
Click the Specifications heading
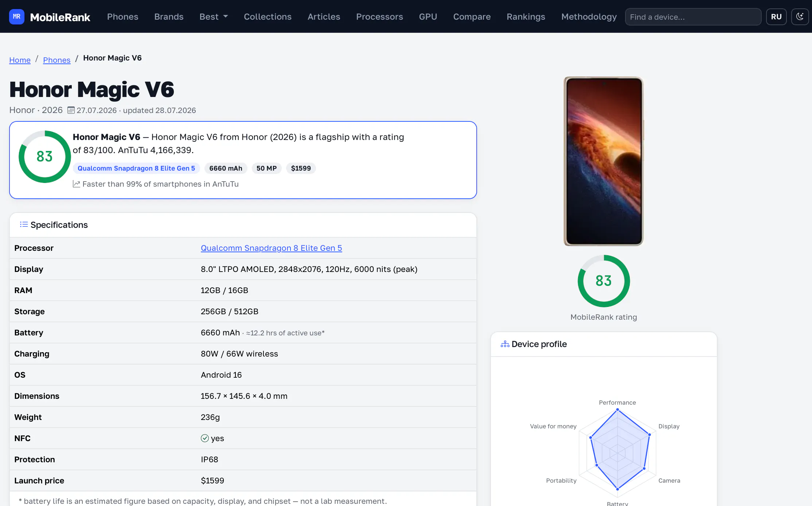pyautogui.click(x=59, y=225)
